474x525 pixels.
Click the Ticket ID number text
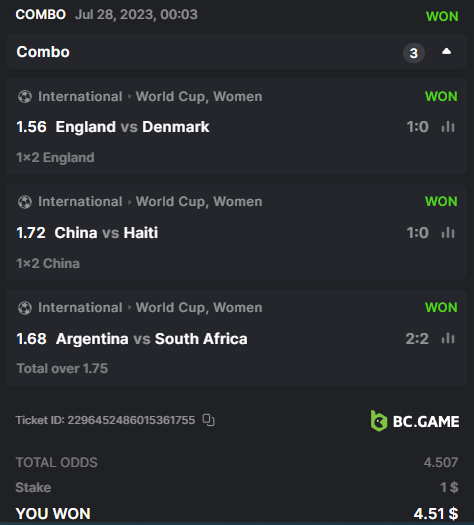click(x=131, y=420)
